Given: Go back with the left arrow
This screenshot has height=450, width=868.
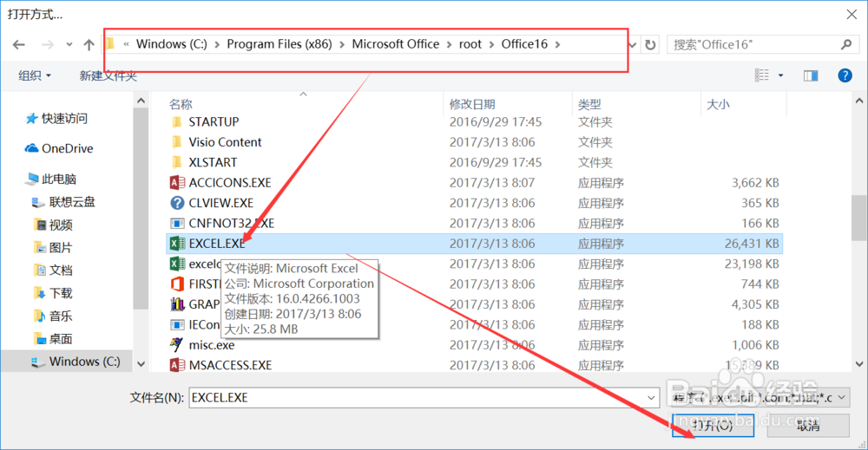Looking at the screenshot, I should pos(19,45).
